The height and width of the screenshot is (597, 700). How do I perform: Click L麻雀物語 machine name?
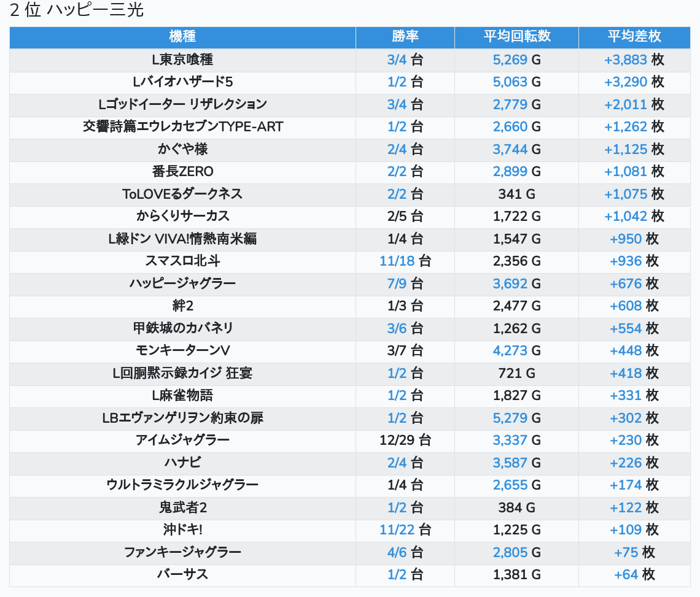(x=182, y=395)
